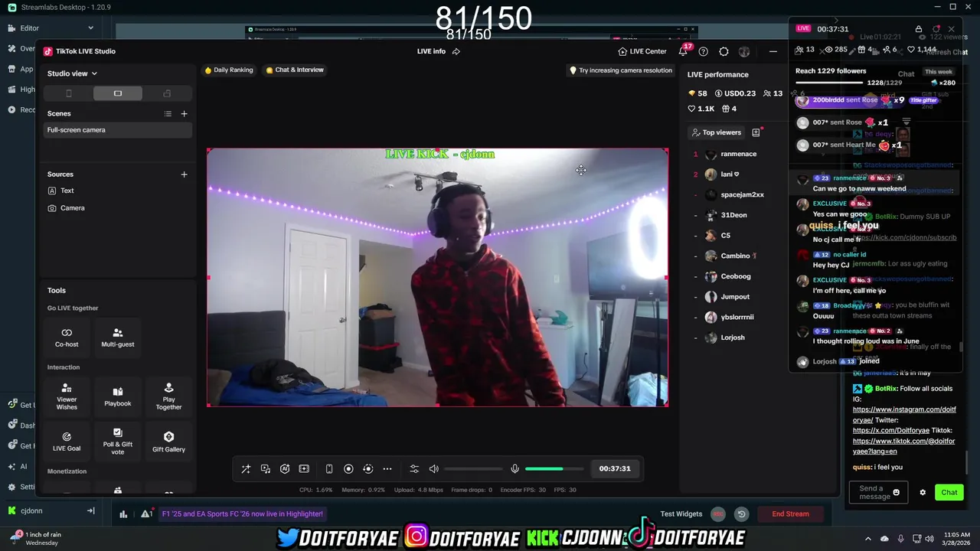Open the profile avatar in TikTok LIVE Studio header
Screen dimensions: 980x551
click(x=744, y=51)
